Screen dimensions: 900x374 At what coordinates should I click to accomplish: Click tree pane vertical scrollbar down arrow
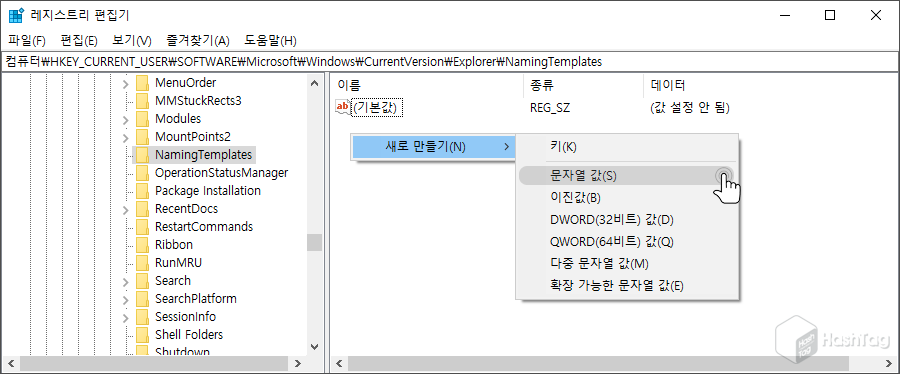point(314,346)
